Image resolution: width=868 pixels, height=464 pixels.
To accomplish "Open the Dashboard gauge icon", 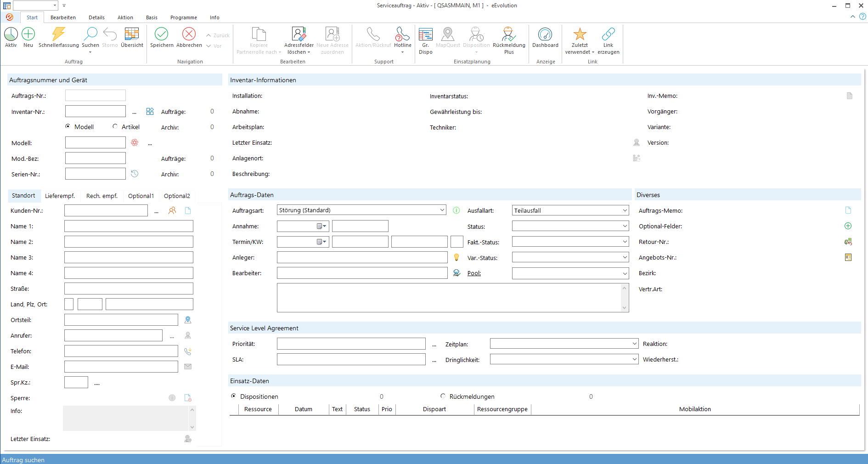I will click(545, 34).
